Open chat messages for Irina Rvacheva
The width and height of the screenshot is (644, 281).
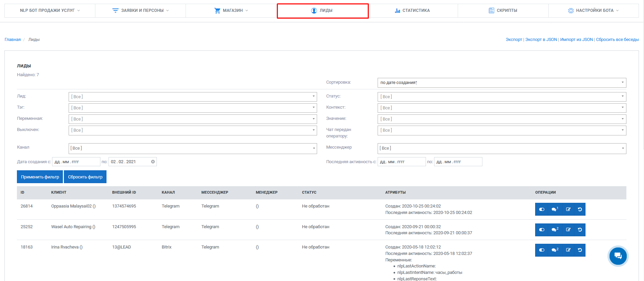pos(554,250)
